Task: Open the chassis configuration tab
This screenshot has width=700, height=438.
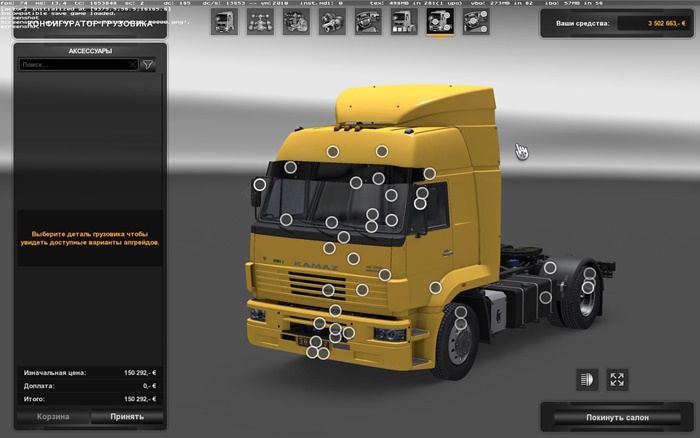Action: tap(260, 21)
